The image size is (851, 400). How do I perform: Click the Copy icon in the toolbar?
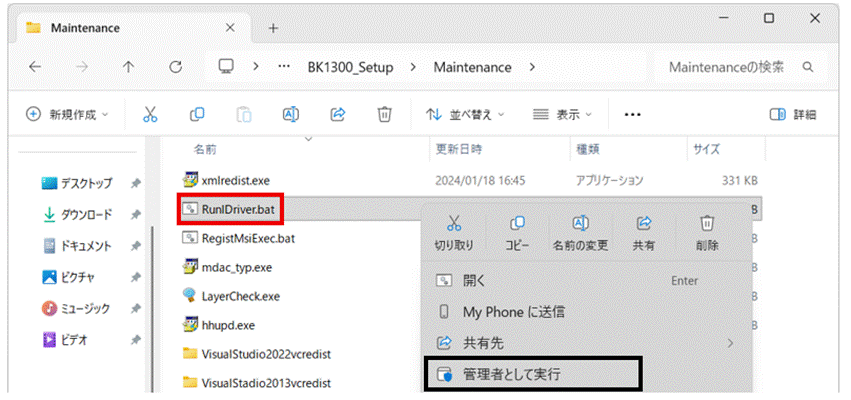coord(197,115)
